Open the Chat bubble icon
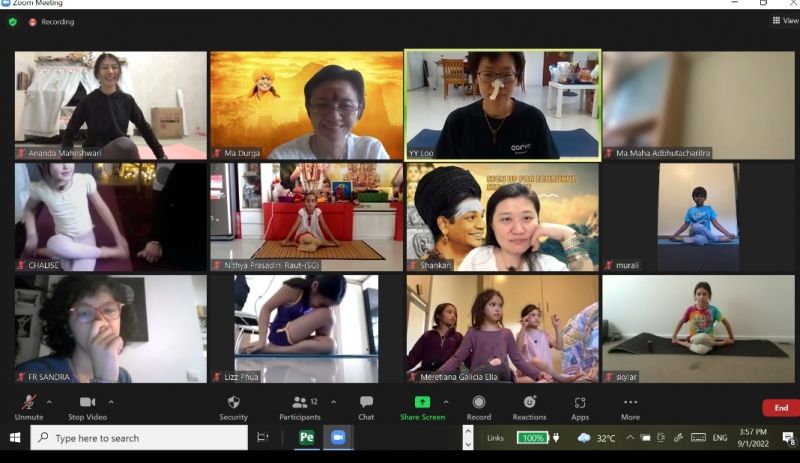 tap(366, 402)
